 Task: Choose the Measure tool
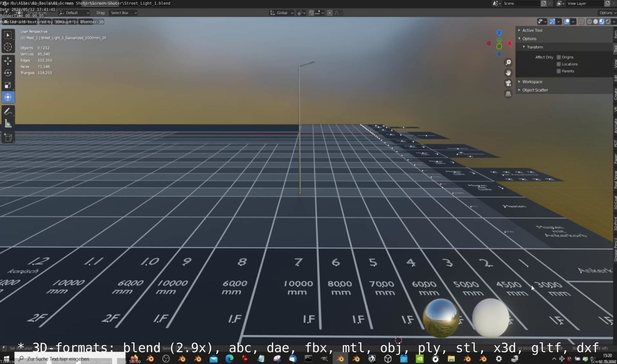click(x=8, y=124)
